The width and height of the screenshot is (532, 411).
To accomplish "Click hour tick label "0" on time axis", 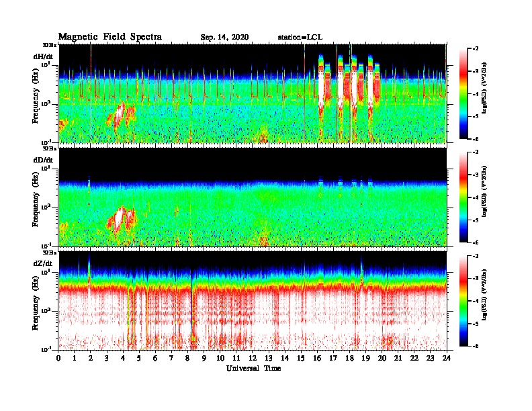I will pyautogui.click(x=58, y=359).
